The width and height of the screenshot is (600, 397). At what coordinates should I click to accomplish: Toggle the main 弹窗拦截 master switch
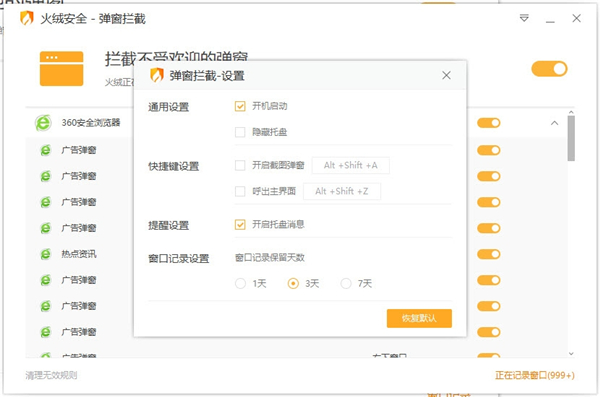click(x=549, y=69)
